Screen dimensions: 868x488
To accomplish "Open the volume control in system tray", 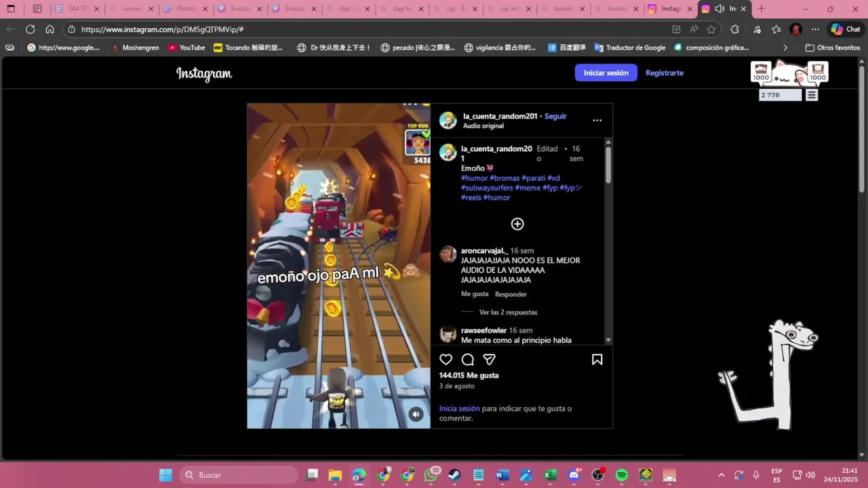I will point(810,475).
